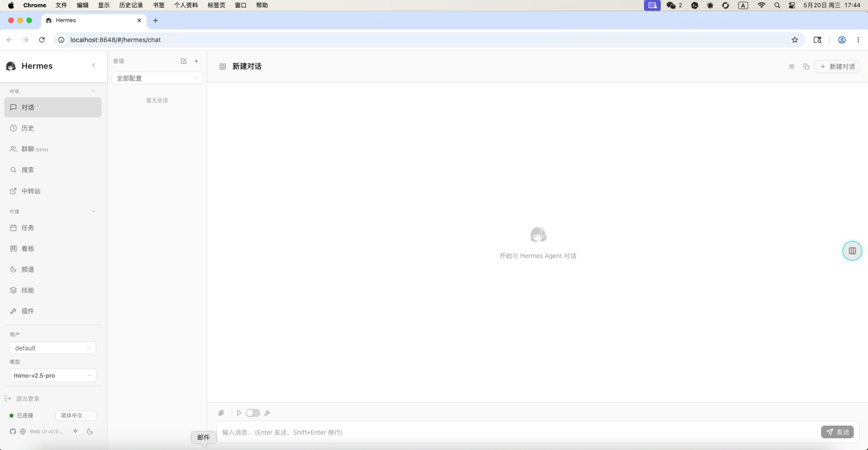Select the Hermes browser tab
Viewport: 868px width, 450px height.
[x=94, y=20]
